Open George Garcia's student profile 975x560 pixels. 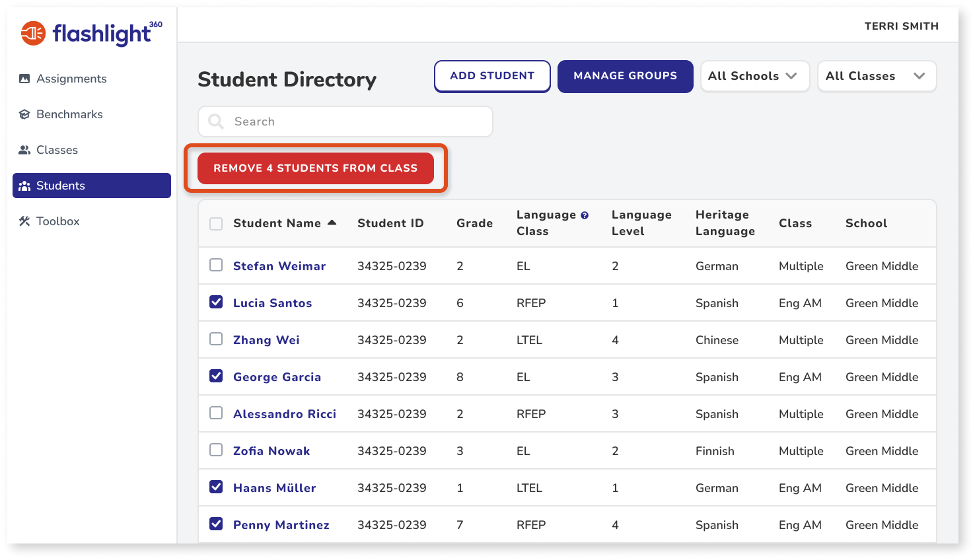point(277,377)
